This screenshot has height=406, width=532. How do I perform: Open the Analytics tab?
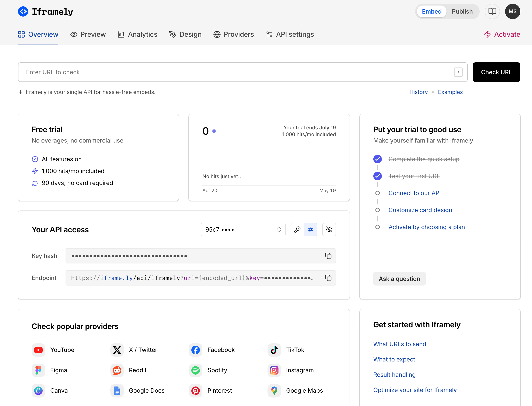(137, 34)
